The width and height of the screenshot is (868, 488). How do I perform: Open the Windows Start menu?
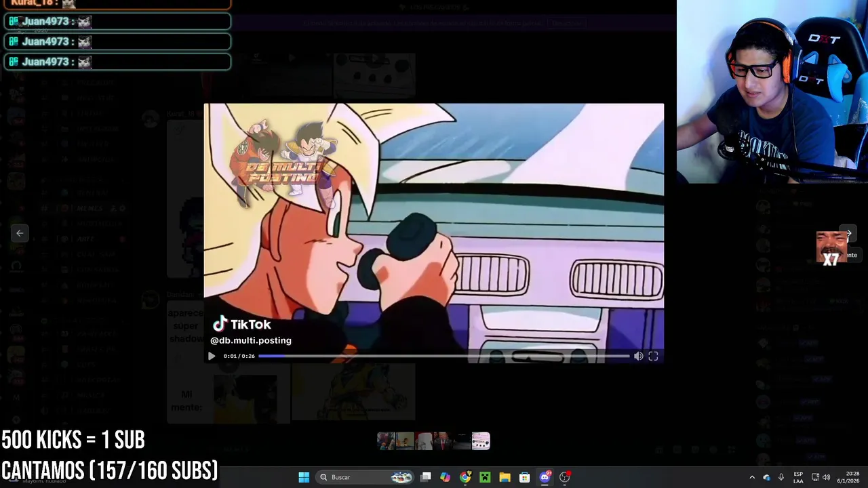tap(304, 477)
